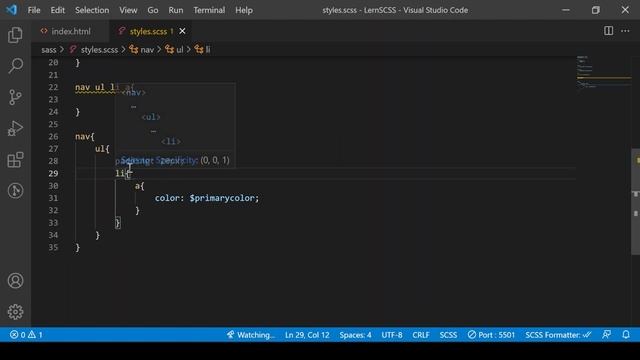Screen dimensions: 640x360
Task: Open the Git history icon in activity bar
Action: (x=15, y=191)
